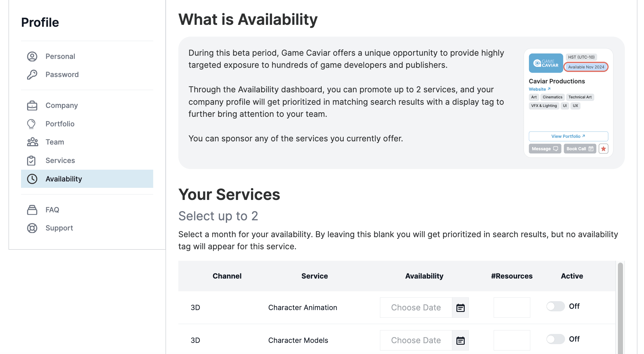Viewport: 644px width, 354px height.
Task: Click the Support lifebuoy icon
Action: [x=32, y=228]
